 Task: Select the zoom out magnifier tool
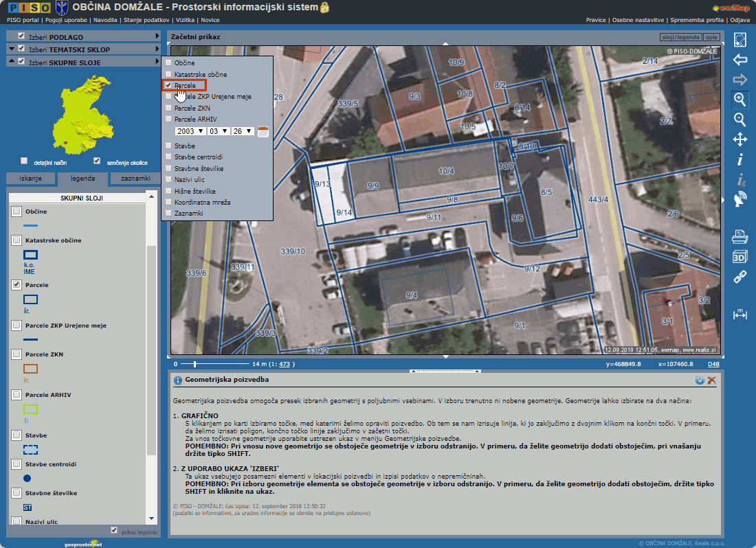tap(740, 119)
